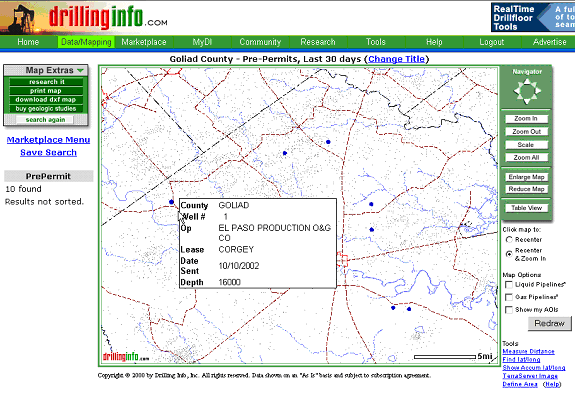Click the RealTime Drillfloor Tools banner
This screenshot has width=575, height=395.
(x=533, y=17)
